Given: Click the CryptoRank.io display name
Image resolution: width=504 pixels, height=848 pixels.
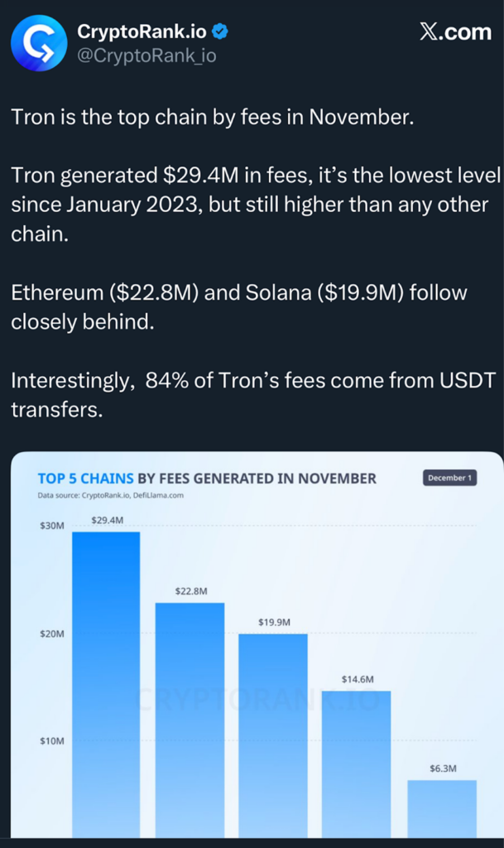Looking at the screenshot, I should [142, 31].
